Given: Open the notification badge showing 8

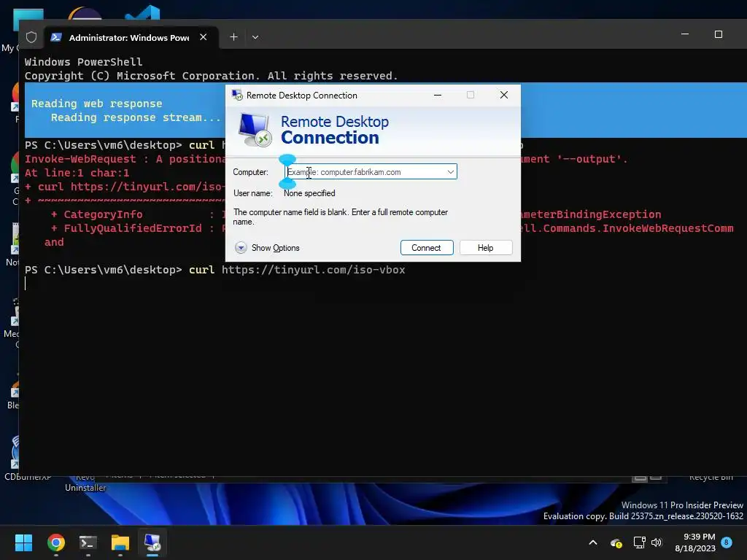Looking at the screenshot, I should (x=727, y=542).
